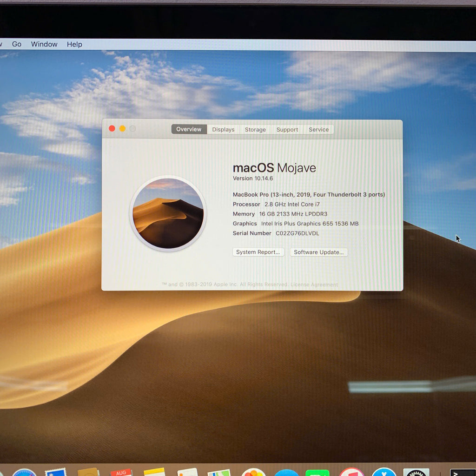This screenshot has width=476, height=476.
Task: Open Contacts brown book icon in Dock
Action: pos(88,472)
